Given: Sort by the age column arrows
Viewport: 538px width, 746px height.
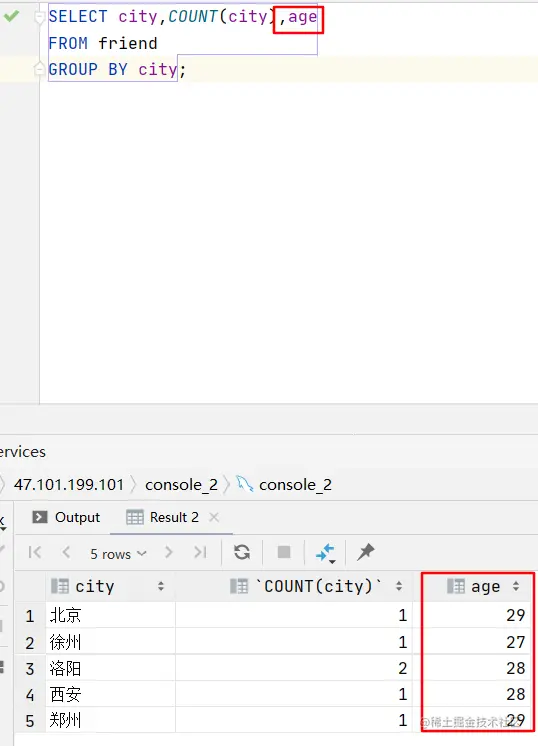Looking at the screenshot, I should point(516,587).
